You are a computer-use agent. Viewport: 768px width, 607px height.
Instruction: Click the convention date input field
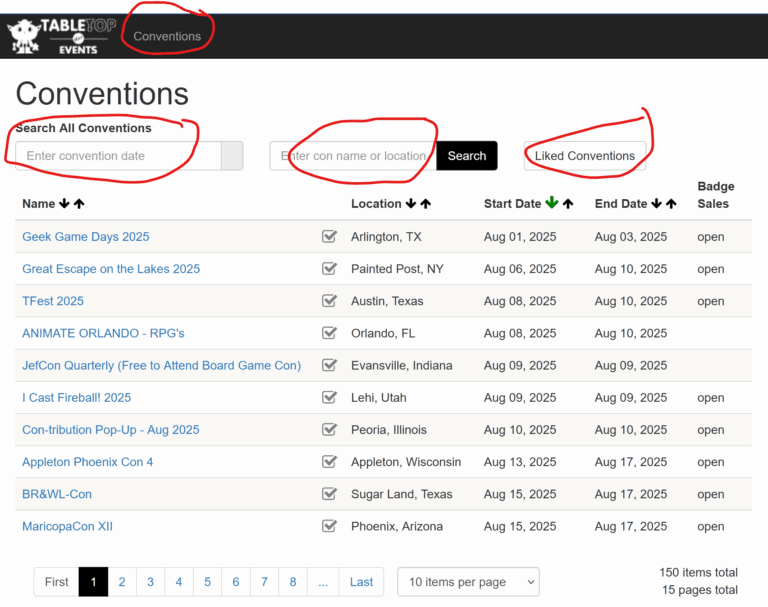coord(118,156)
